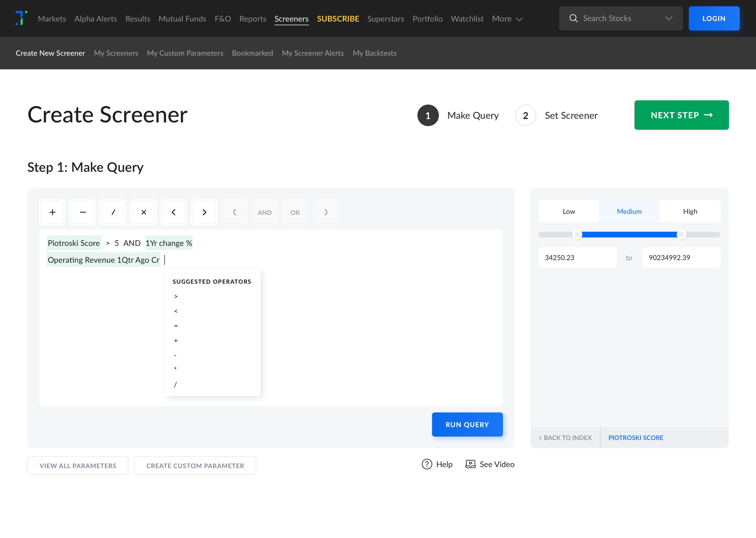Click the RUN QUERY button
756x538 pixels.
pos(468,425)
